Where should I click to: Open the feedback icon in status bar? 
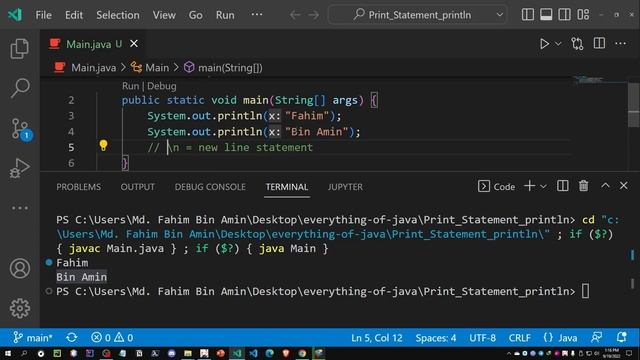pyautogui.click(x=597, y=338)
